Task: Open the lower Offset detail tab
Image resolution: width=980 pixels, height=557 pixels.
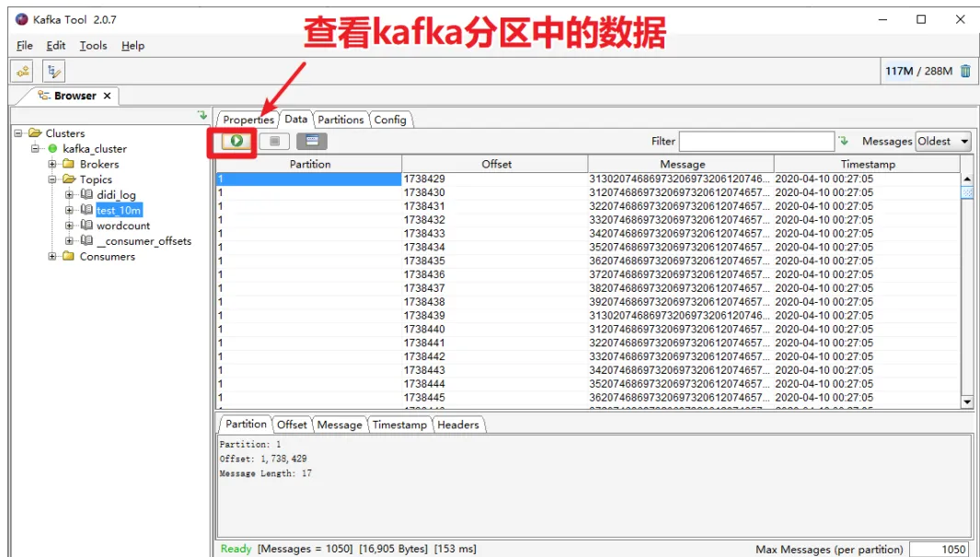Action: pos(292,424)
